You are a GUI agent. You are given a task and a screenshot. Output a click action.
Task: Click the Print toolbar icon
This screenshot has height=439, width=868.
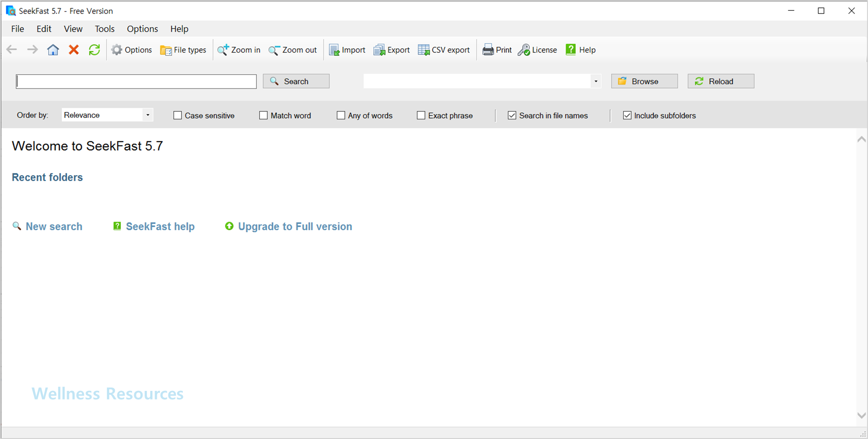tap(497, 50)
